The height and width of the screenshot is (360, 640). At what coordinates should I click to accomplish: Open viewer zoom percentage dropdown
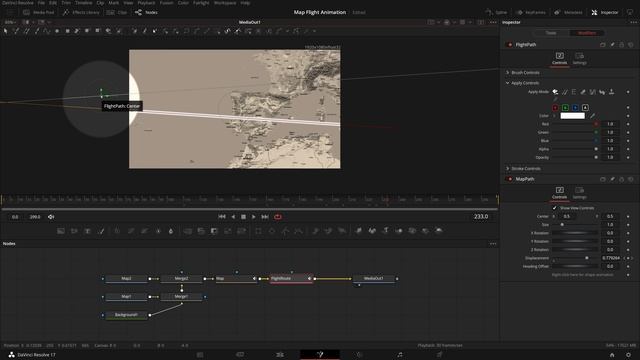tap(10, 22)
